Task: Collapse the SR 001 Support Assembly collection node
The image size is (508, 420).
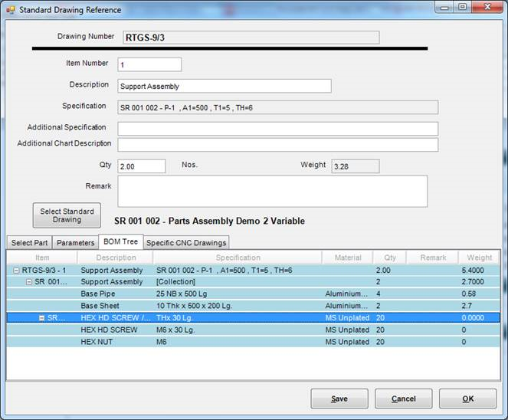Action: tap(30, 282)
